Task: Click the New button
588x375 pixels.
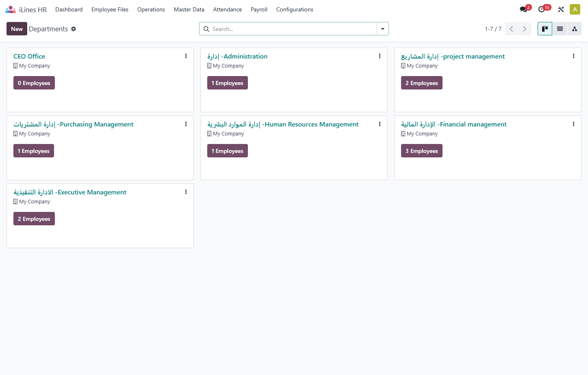Action: tap(17, 29)
